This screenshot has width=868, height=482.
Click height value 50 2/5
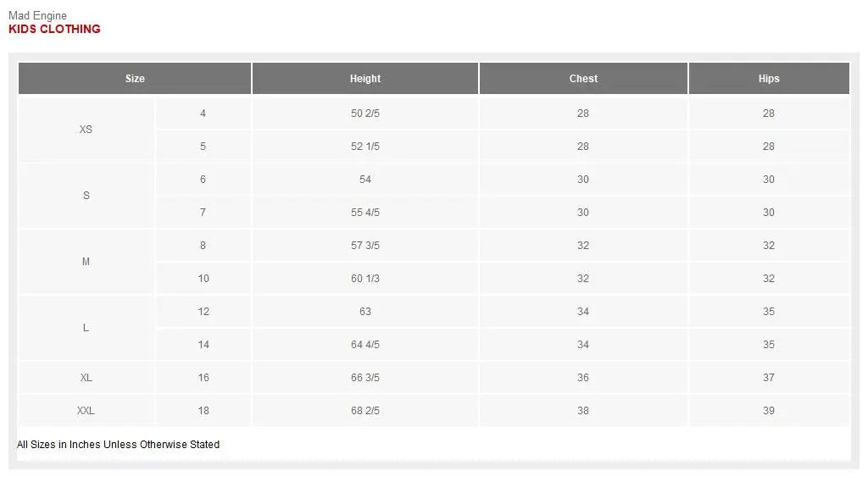(x=365, y=114)
